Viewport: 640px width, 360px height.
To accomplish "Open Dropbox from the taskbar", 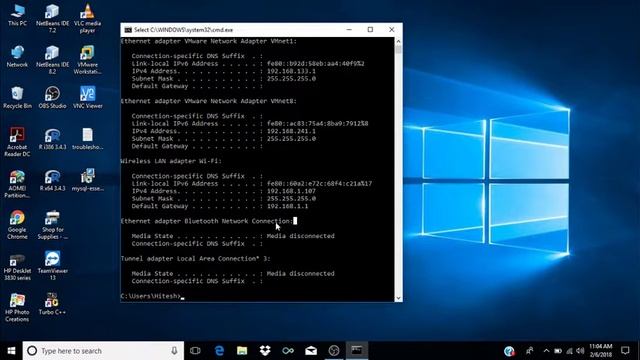I will [265, 351].
